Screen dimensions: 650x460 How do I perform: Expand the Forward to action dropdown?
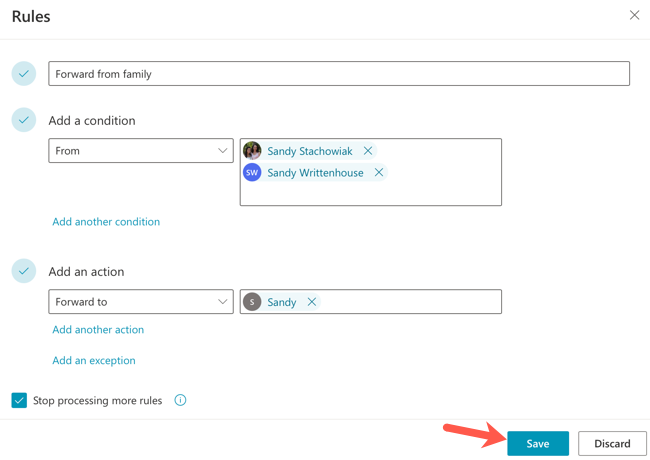(x=141, y=302)
